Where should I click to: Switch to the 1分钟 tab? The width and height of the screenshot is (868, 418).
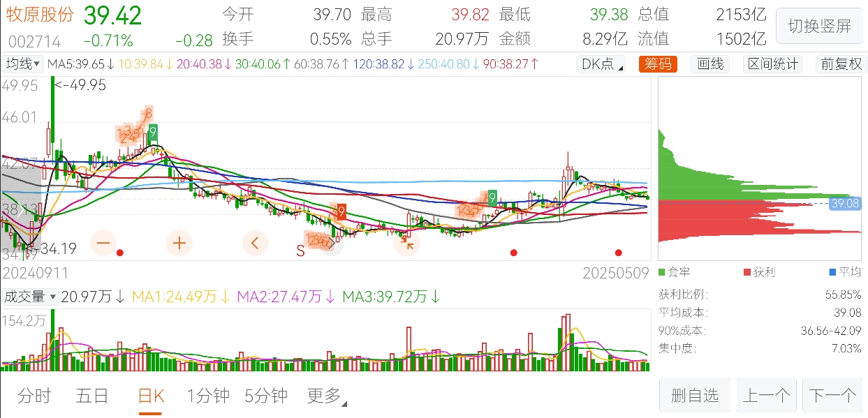coord(208,396)
